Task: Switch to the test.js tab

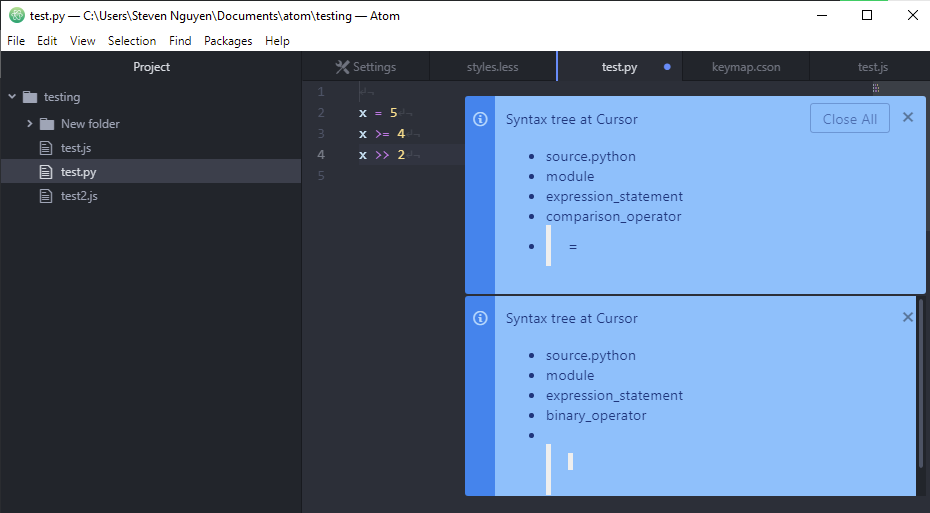Action: pyautogui.click(x=872, y=67)
